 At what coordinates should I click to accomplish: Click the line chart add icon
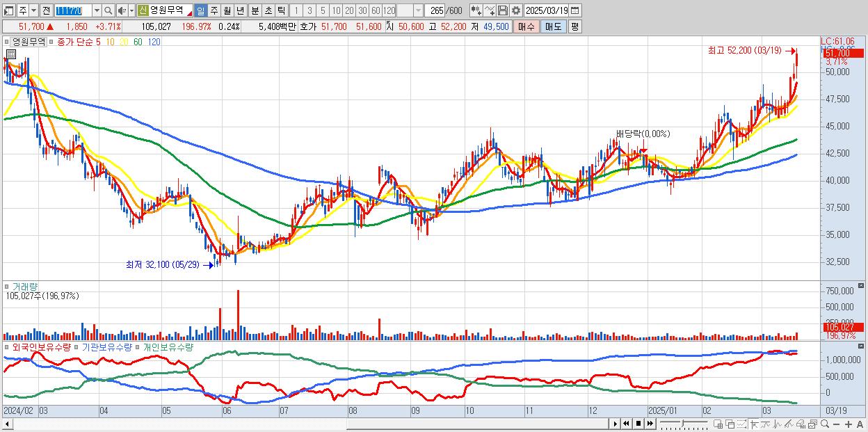point(490,10)
